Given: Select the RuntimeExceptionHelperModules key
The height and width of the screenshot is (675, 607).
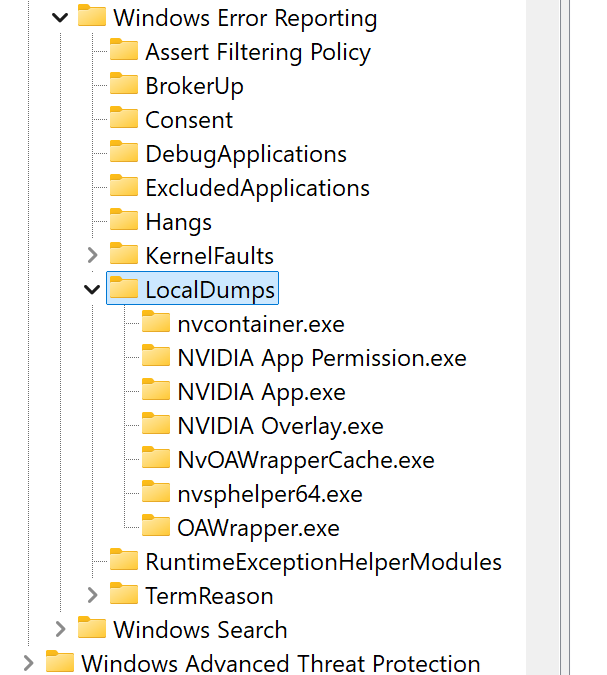Looking at the screenshot, I should pyautogui.click(x=323, y=563).
